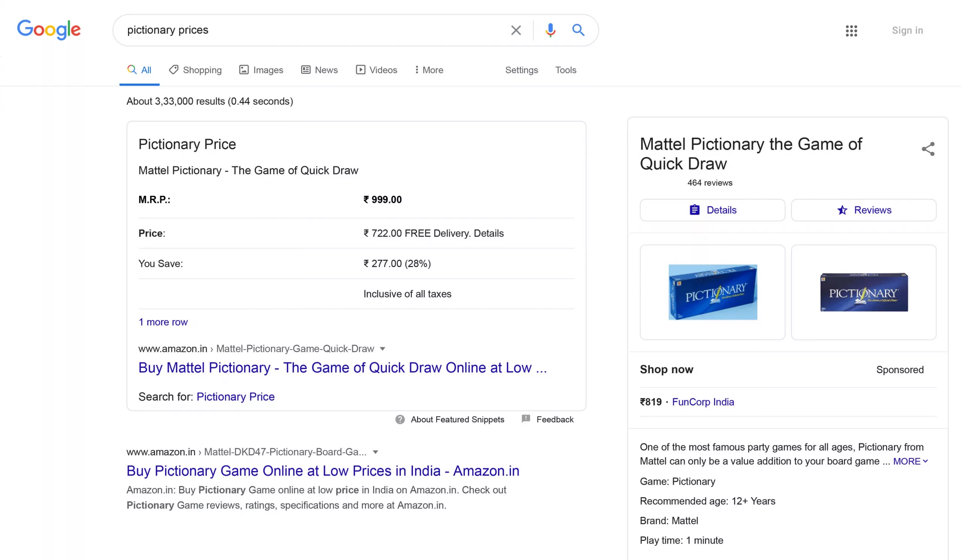
Task: Open search Tools
Action: tap(566, 70)
